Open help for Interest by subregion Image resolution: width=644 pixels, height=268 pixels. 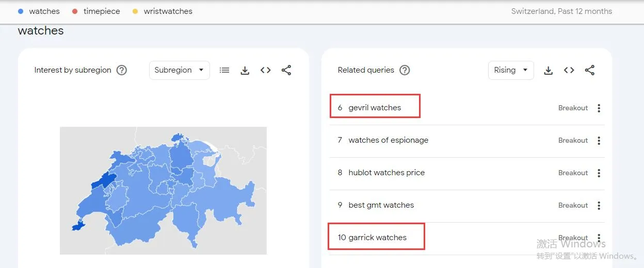122,70
